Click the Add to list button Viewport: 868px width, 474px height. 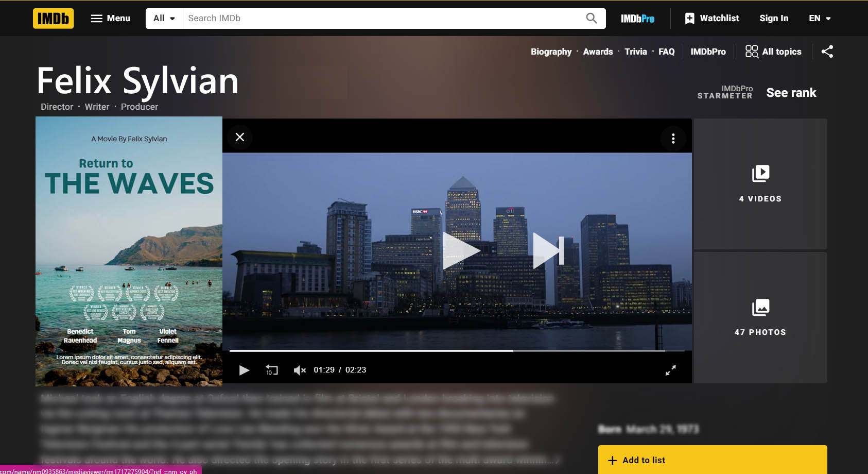point(712,460)
